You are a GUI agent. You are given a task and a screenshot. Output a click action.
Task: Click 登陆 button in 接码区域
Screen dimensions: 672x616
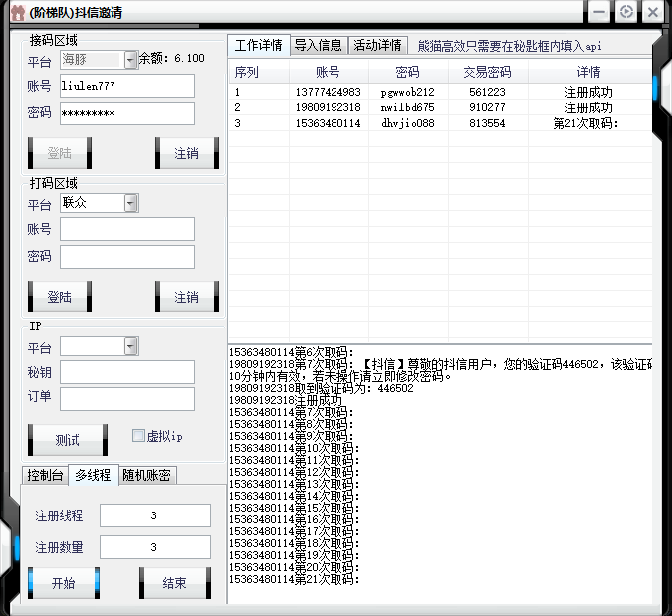pyautogui.click(x=60, y=153)
